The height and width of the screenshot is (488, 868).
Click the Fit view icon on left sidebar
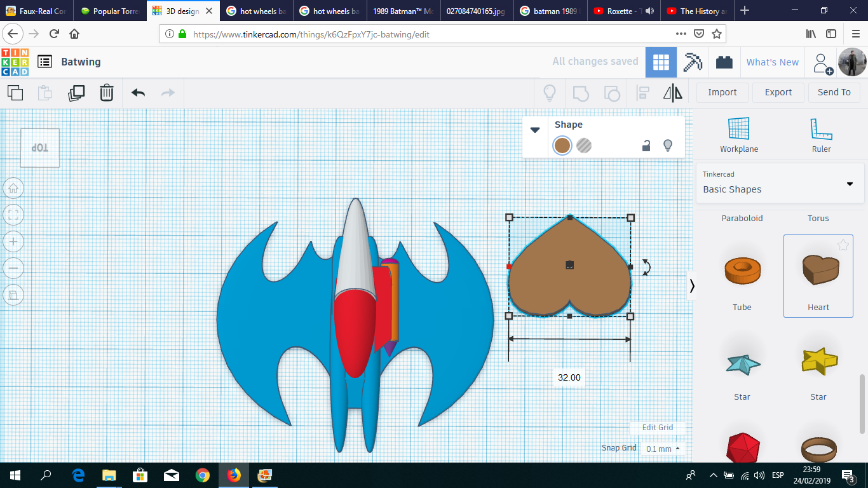[x=13, y=215]
